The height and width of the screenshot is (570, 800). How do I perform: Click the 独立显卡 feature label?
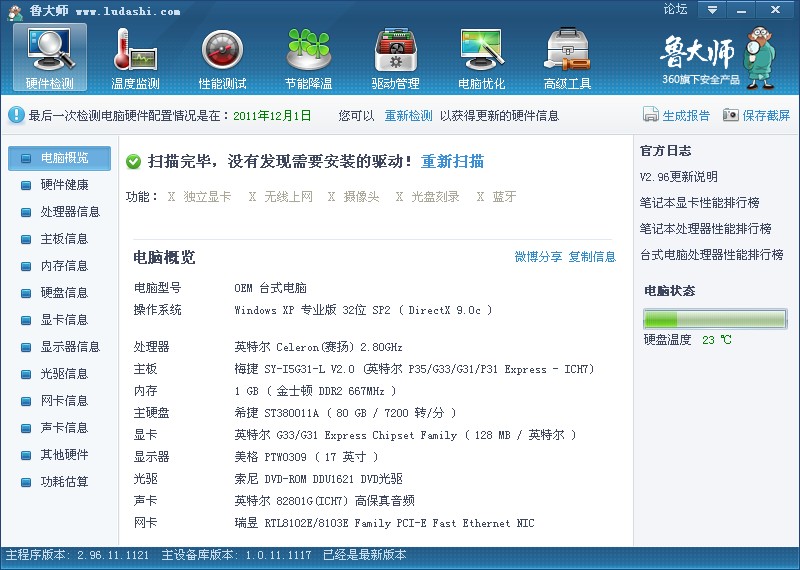click(207, 196)
